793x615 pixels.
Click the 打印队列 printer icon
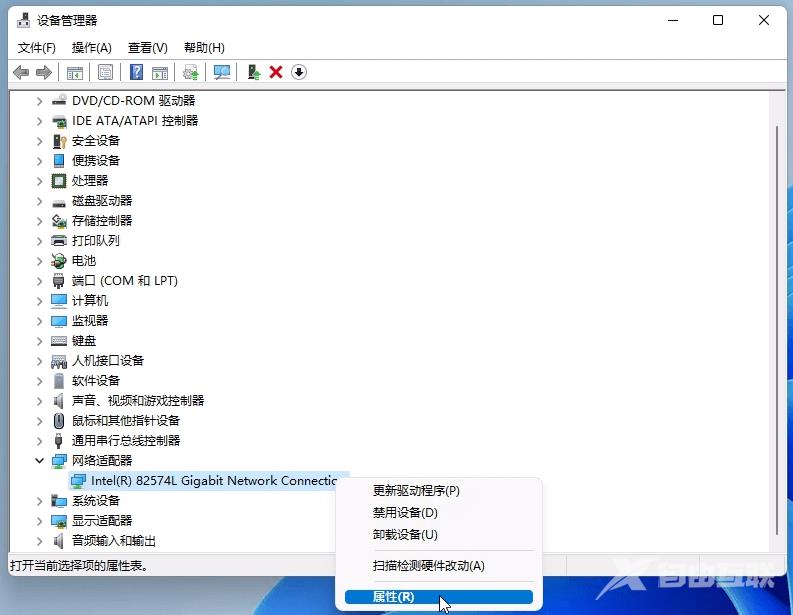tap(59, 241)
